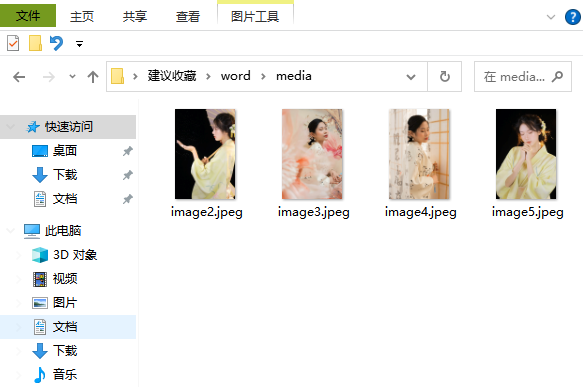The width and height of the screenshot is (583, 387).
Task: Select highlighted 文档 under This PC
Action: (x=68, y=327)
